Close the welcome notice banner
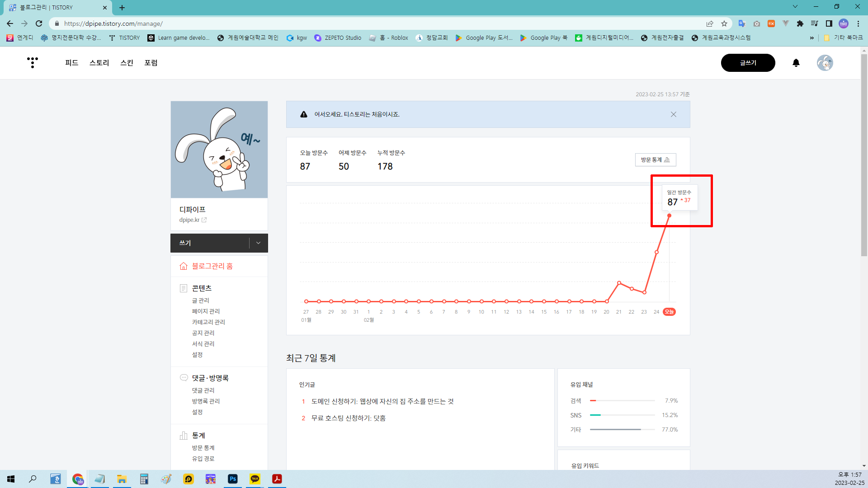Image resolution: width=868 pixels, height=488 pixels. click(x=674, y=114)
